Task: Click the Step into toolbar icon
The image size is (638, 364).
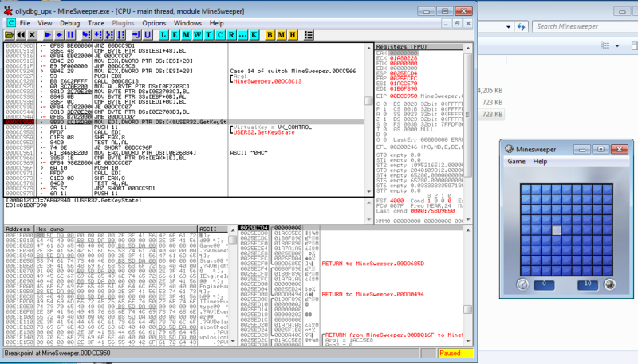Action: pyautogui.click(x=86, y=35)
